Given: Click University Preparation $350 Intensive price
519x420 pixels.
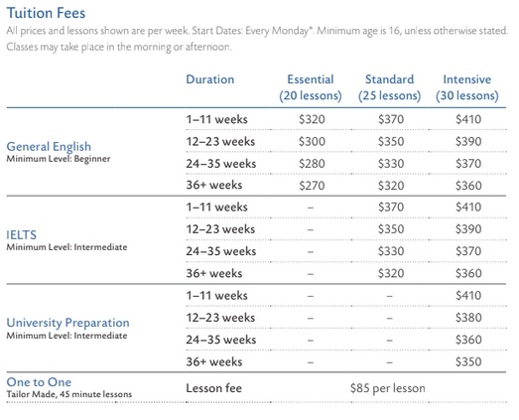Looking at the screenshot, I should click(468, 361).
